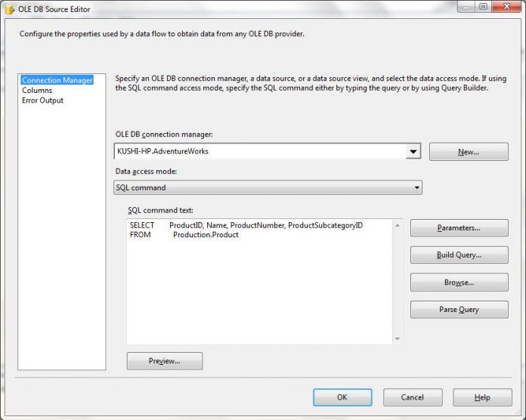Open the Parameters... dialog

(x=459, y=228)
